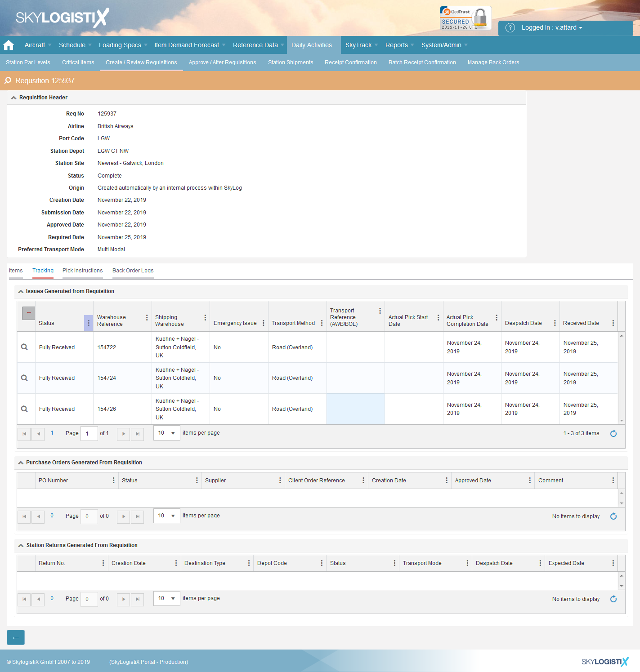
Task: Open Despatch Date column menu in Issues grid
Action: (555, 323)
